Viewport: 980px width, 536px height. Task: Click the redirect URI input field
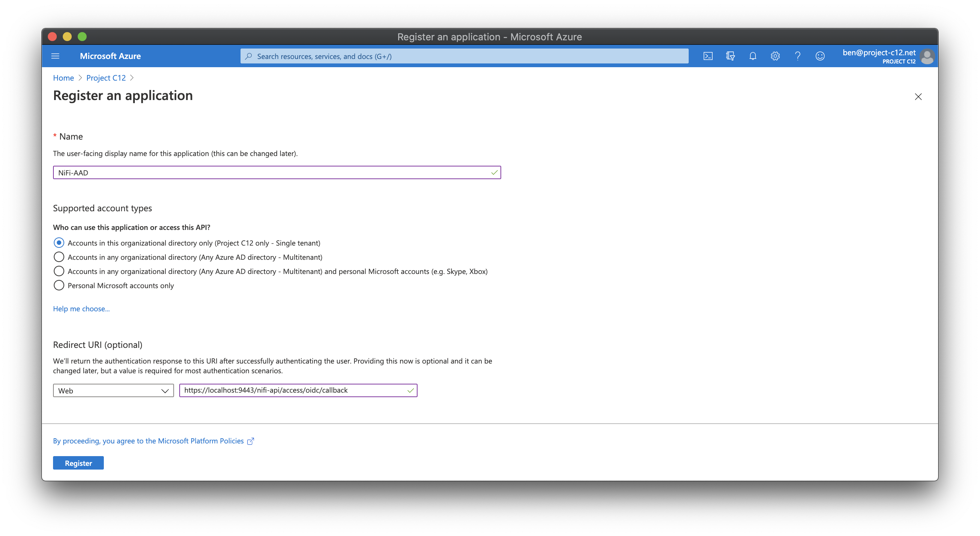pos(293,390)
